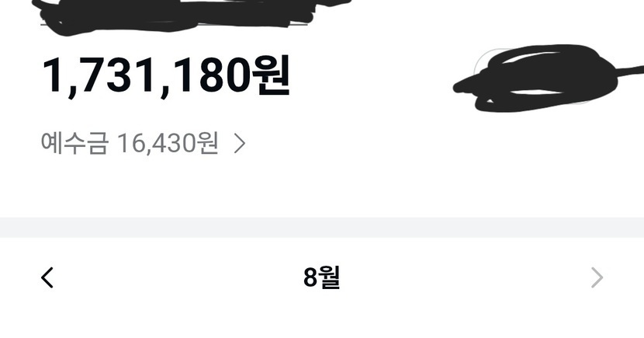This screenshot has width=644, height=338.
Task: Click the gray section divider bar
Action: [x=322, y=228]
